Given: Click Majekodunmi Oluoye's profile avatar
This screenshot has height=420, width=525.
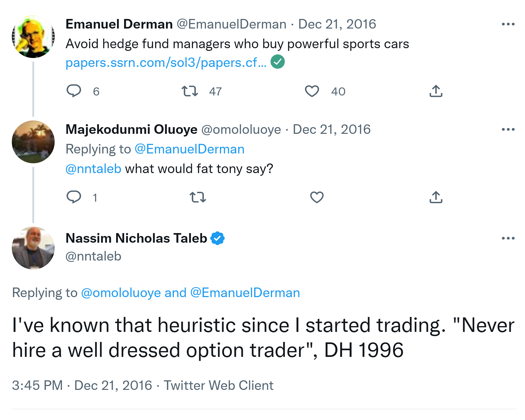Looking at the screenshot, I should (33, 142).
